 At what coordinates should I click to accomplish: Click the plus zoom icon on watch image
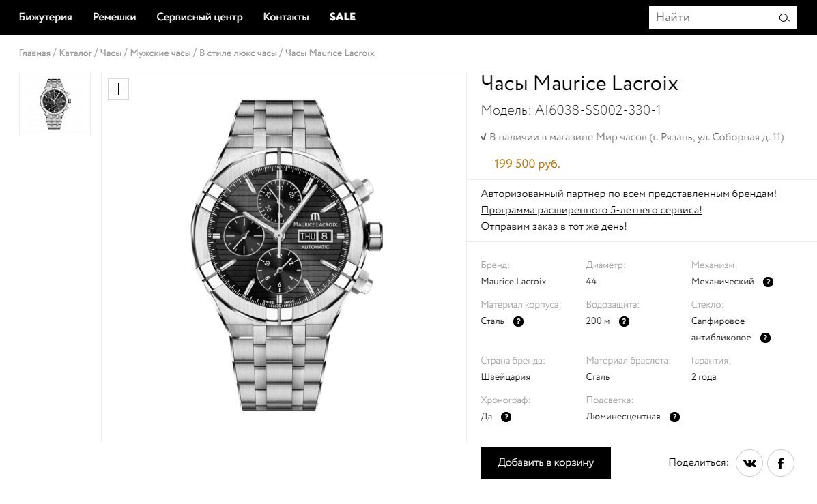(x=119, y=89)
